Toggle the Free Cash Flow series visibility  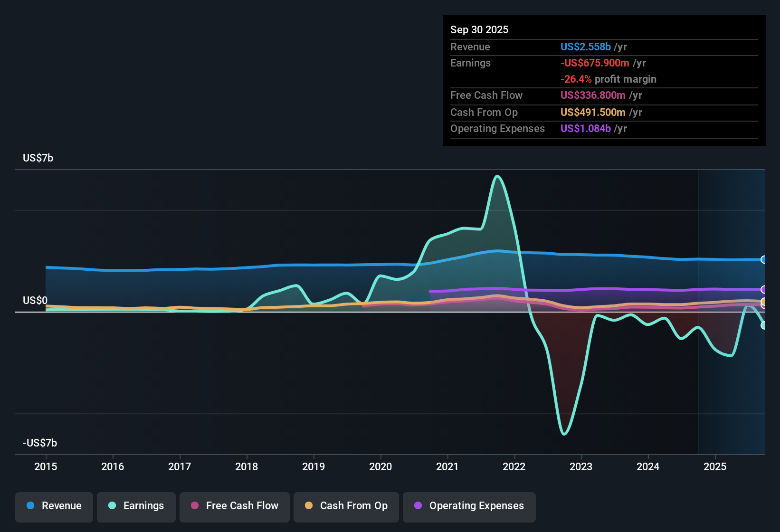point(234,506)
